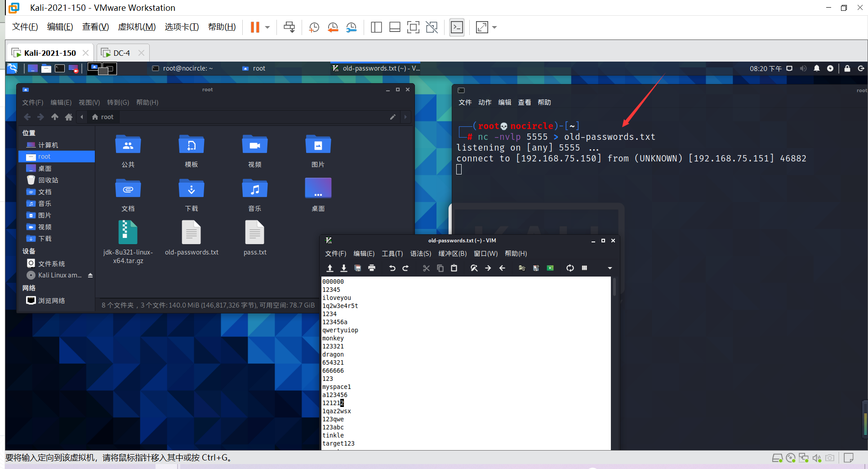Switch to the DC-4 VM tab

click(121, 53)
